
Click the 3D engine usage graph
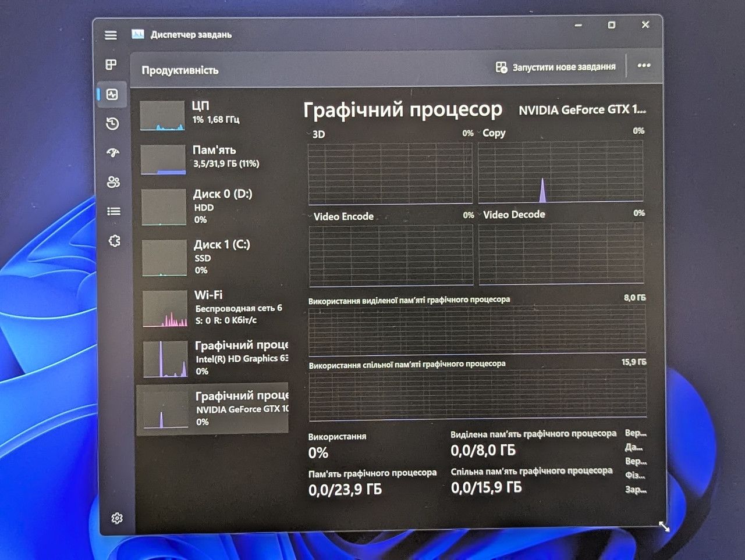[390, 173]
